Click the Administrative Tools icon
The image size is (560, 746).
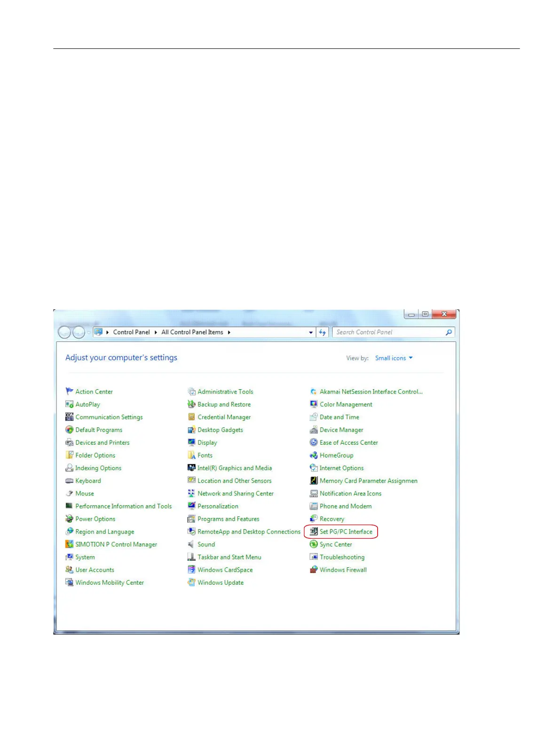tap(191, 391)
